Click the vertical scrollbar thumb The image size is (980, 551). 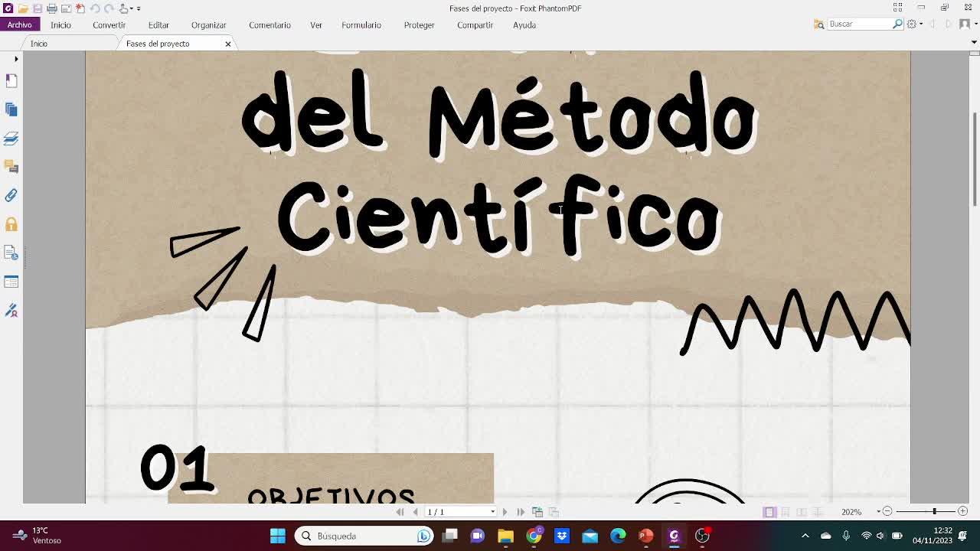(x=974, y=159)
